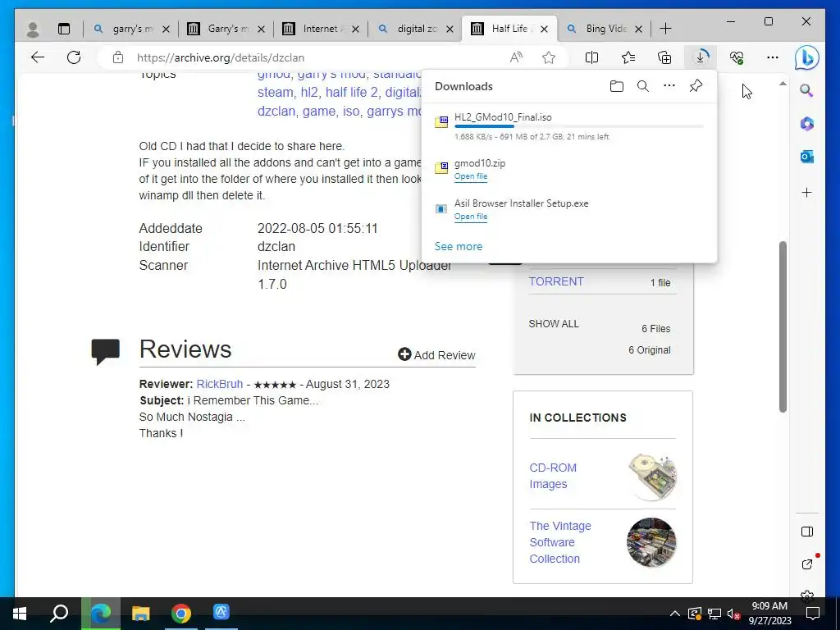
Task: Open taskbar Search icon
Action: point(59,614)
